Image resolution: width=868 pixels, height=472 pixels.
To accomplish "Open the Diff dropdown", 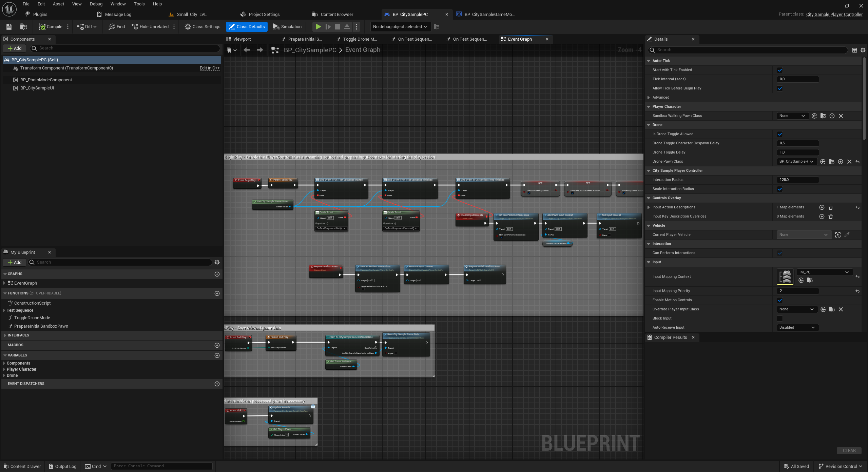I will pyautogui.click(x=87, y=27).
